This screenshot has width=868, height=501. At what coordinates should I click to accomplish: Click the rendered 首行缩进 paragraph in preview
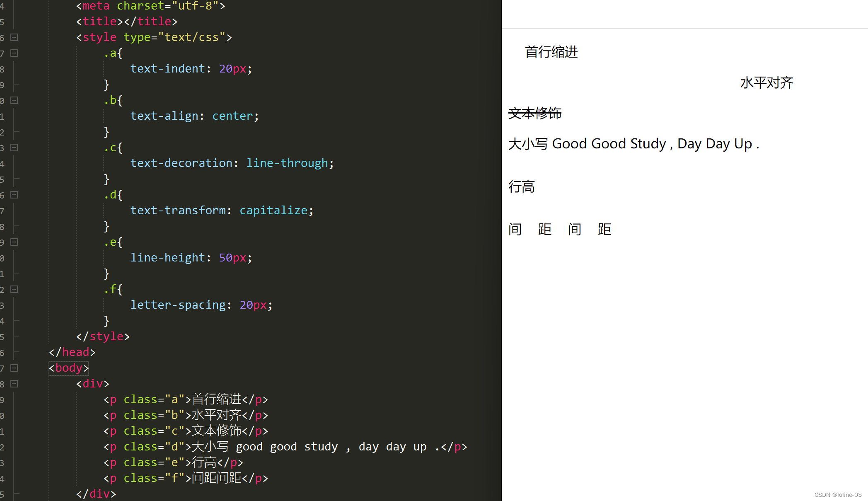pyautogui.click(x=551, y=52)
